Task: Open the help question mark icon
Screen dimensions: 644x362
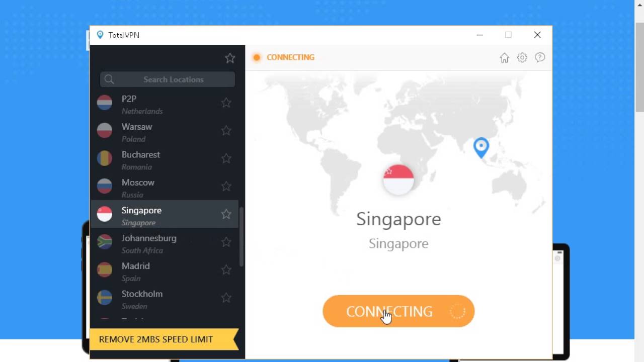Action: 540,58
